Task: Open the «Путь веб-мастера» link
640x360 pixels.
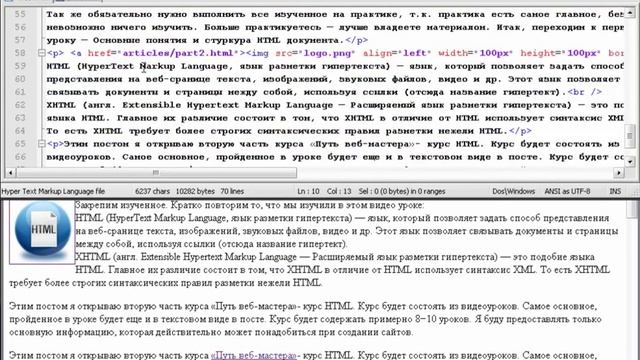Action: (253, 355)
